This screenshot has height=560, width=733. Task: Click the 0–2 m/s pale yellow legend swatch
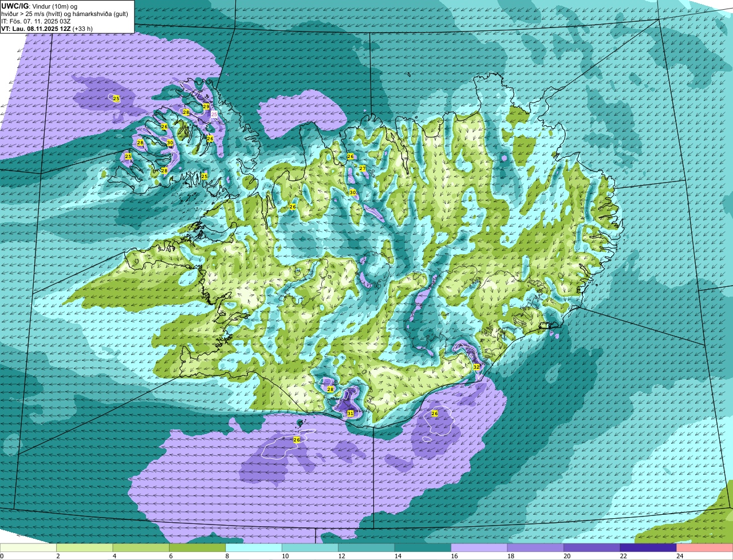(x=28, y=547)
